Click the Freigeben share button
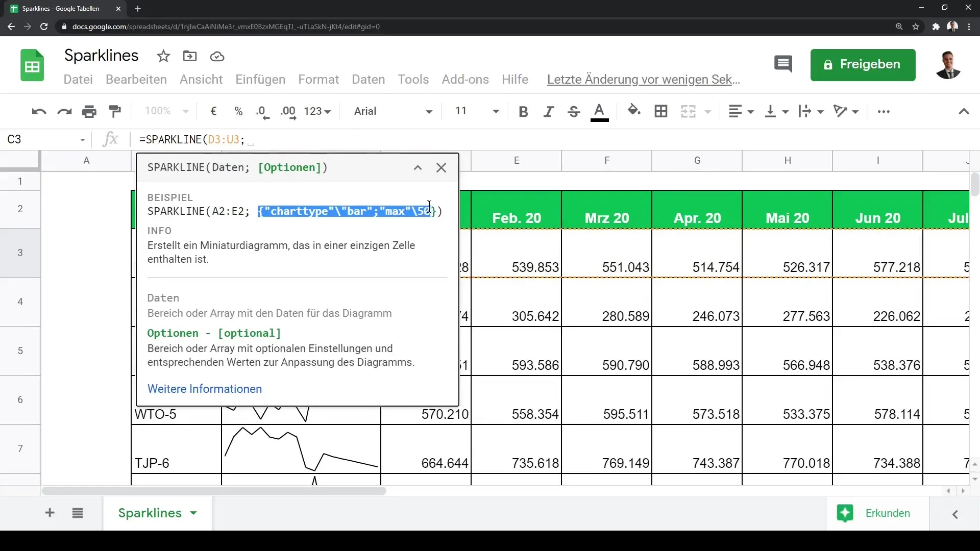The width and height of the screenshot is (980, 551). click(863, 65)
